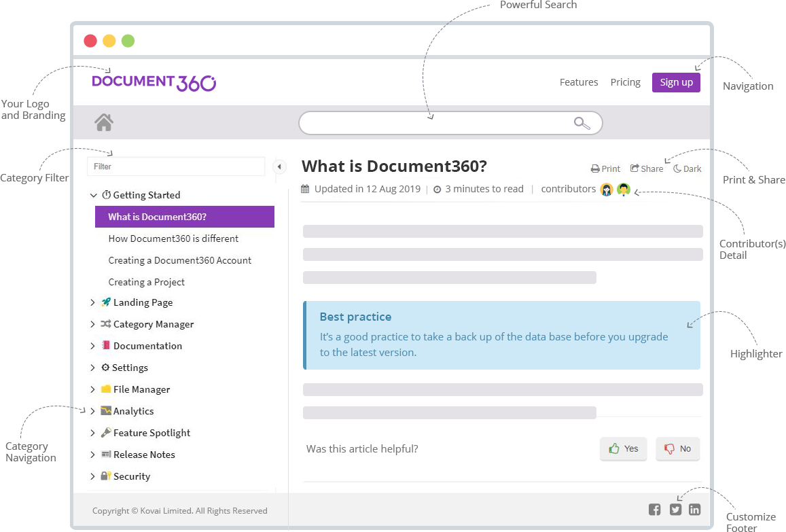The image size is (786, 532).
Task: Click the search magnifier icon
Action: pyautogui.click(x=582, y=123)
